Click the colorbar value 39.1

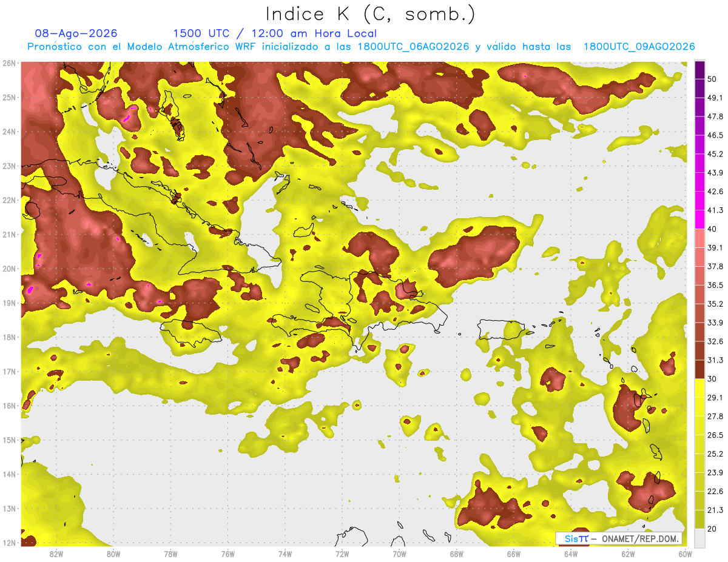[715, 247]
